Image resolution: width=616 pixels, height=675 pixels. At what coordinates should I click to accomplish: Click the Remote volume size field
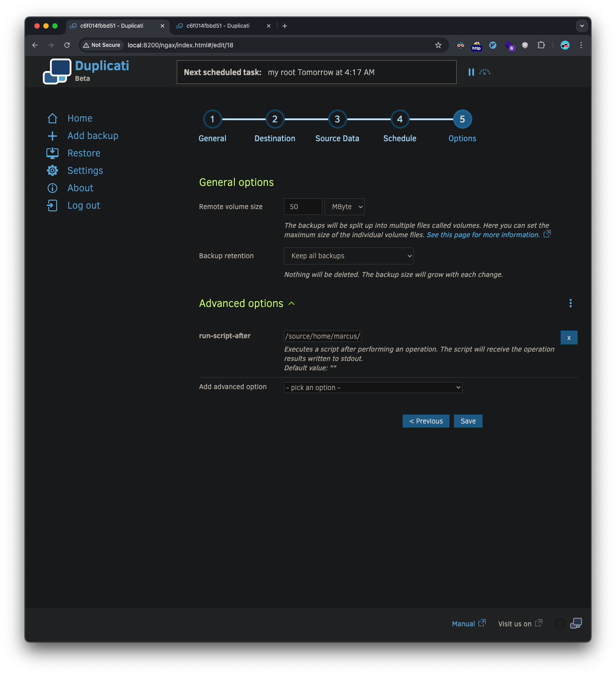(x=303, y=207)
